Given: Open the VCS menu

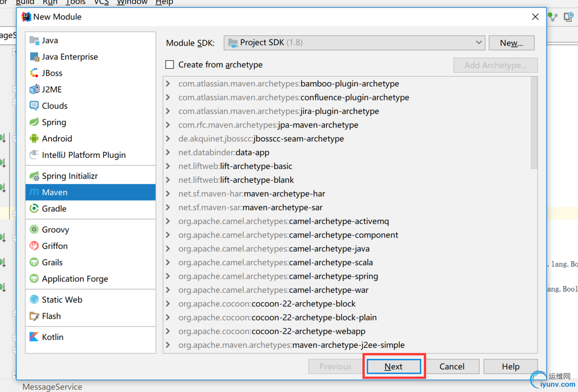Looking at the screenshot, I should (101, 2).
